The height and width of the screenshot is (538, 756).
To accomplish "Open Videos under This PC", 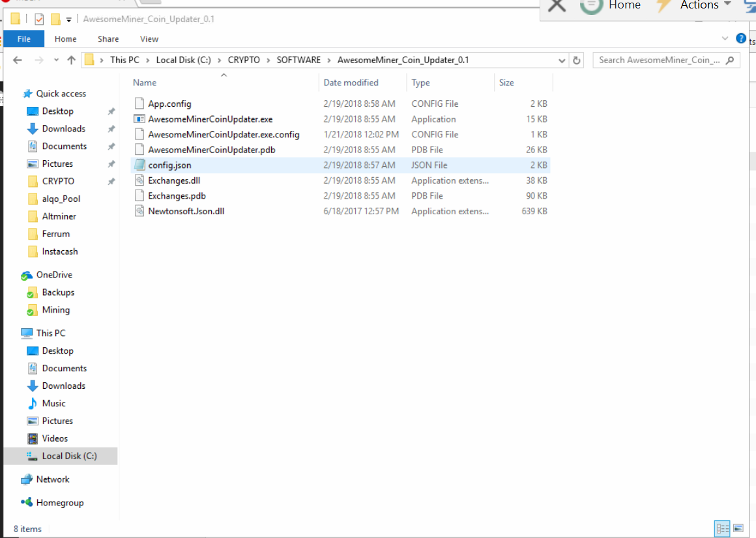I will (55, 439).
